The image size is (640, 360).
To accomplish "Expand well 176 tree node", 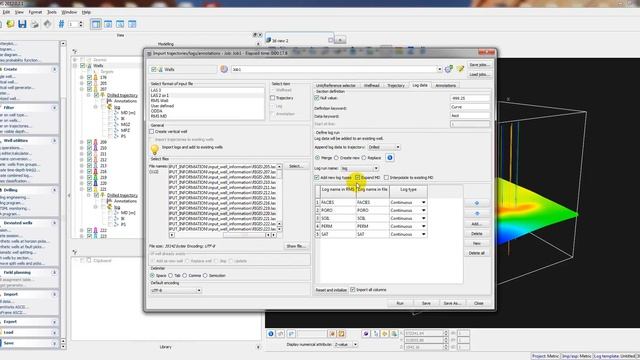I will coord(82,77).
